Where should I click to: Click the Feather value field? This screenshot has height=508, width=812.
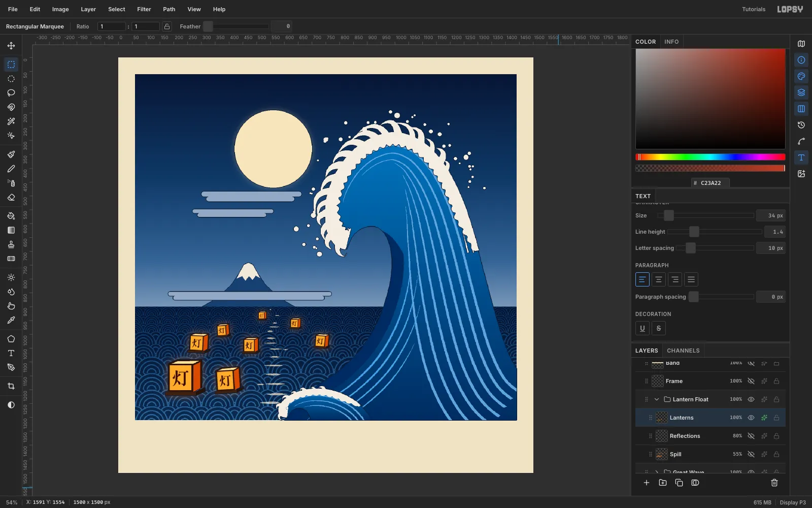[282, 26]
